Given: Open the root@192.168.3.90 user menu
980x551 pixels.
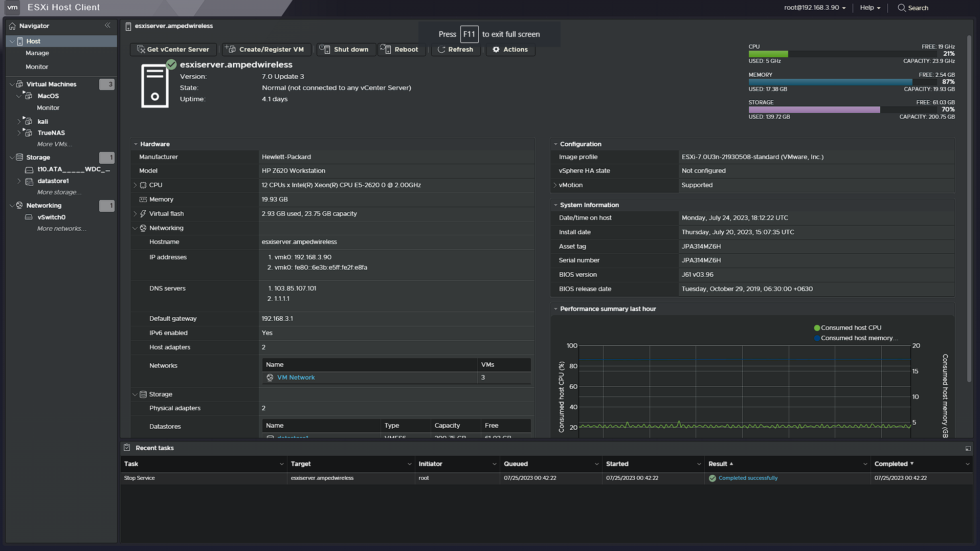Looking at the screenshot, I should tap(814, 8).
